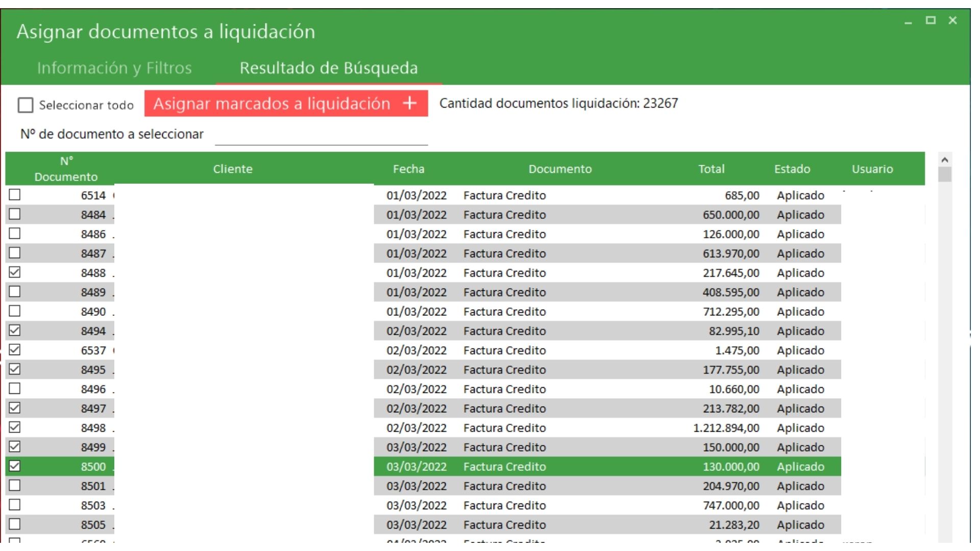
Task: Uncheck the highlighted document 8500 checkbox
Action: tap(15, 466)
